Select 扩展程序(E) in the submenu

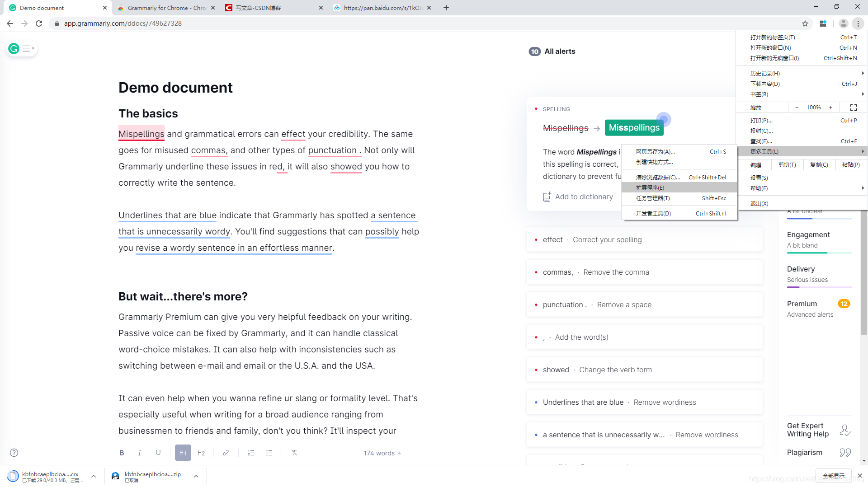click(x=679, y=187)
